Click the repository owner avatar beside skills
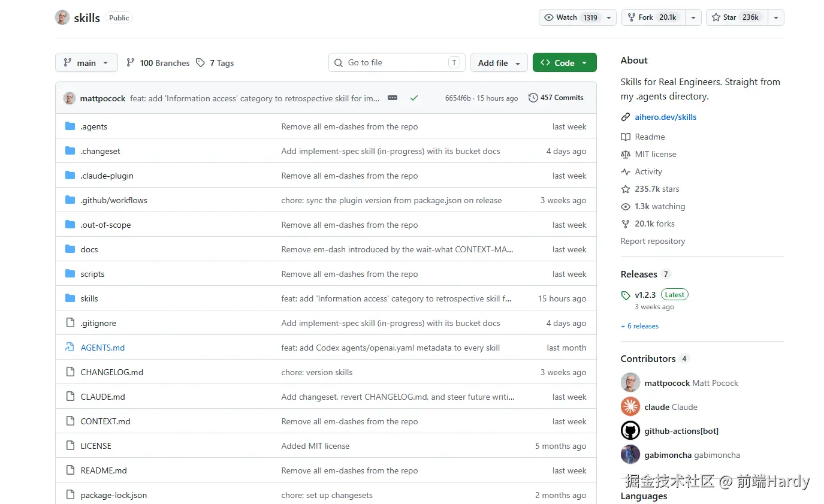Viewport: 824px width, 504px height. coord(62,17)
